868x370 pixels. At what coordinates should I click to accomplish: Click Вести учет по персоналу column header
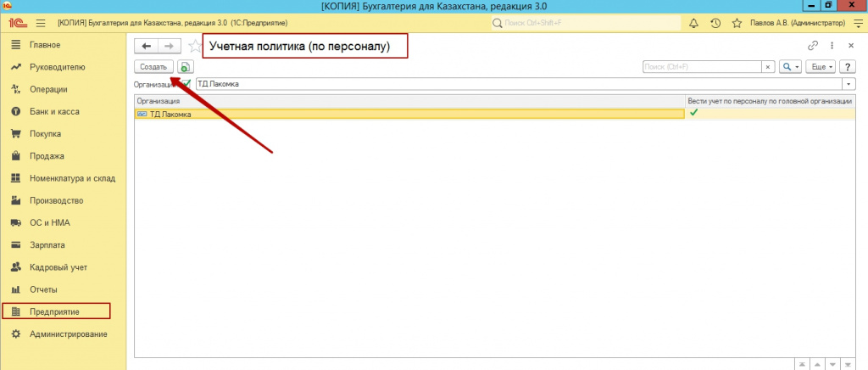(x=769, y=101)
